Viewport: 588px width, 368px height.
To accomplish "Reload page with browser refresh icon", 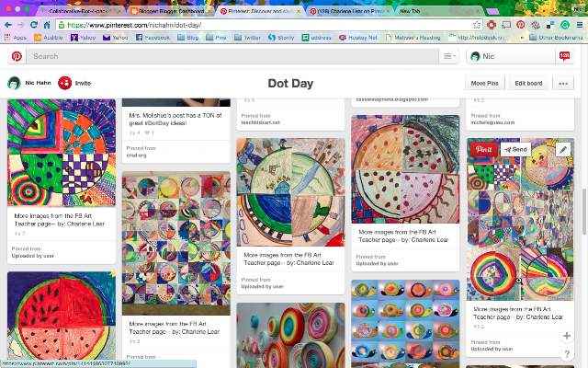I will tap(34, 25).
